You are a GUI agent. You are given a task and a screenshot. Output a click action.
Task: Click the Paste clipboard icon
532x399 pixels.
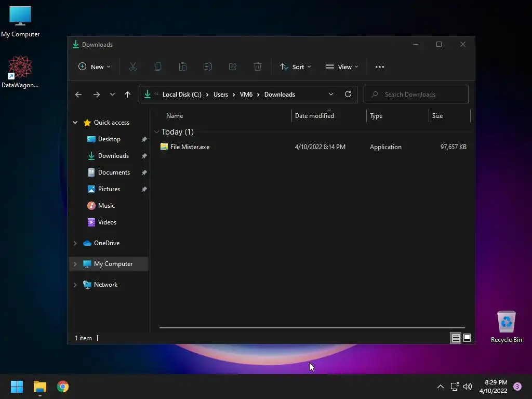point(183,67)
